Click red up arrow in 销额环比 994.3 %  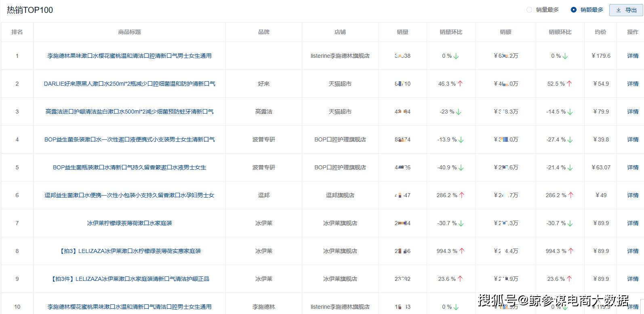click(x=571, y=251)
